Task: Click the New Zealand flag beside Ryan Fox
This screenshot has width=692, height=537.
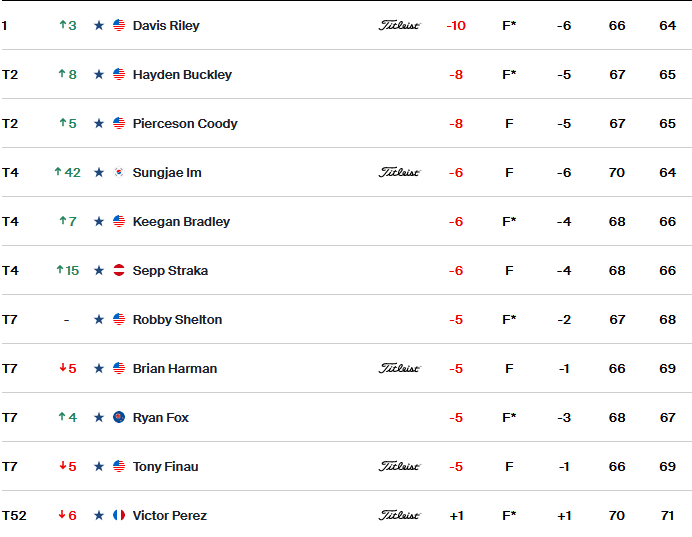Action: coord(119,417)
